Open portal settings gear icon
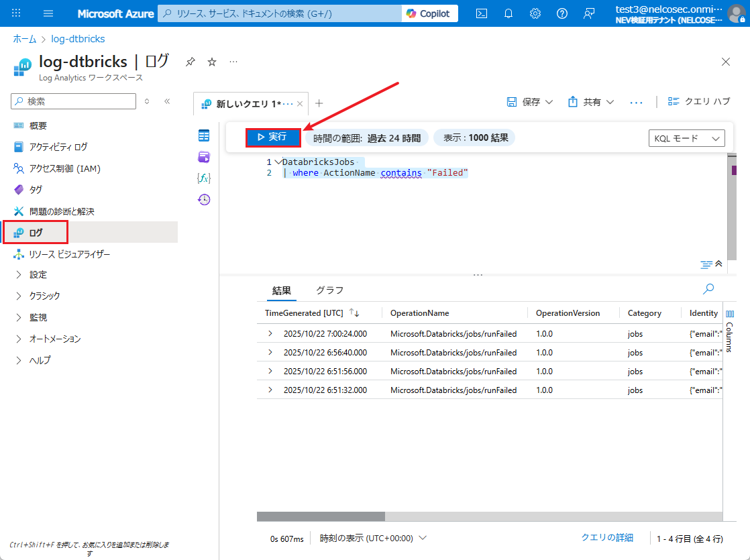The height and width of the screenshot is (560, 750). click(535, 13)
